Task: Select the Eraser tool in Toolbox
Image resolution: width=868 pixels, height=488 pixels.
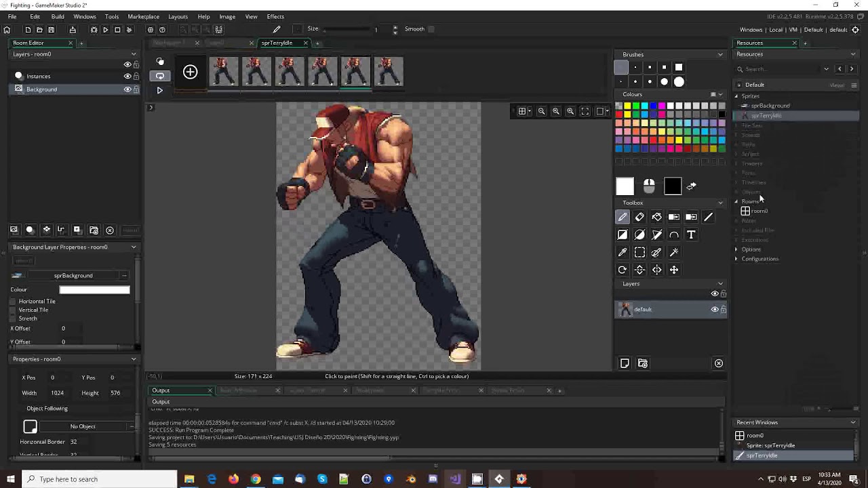Action: [639, 217]
